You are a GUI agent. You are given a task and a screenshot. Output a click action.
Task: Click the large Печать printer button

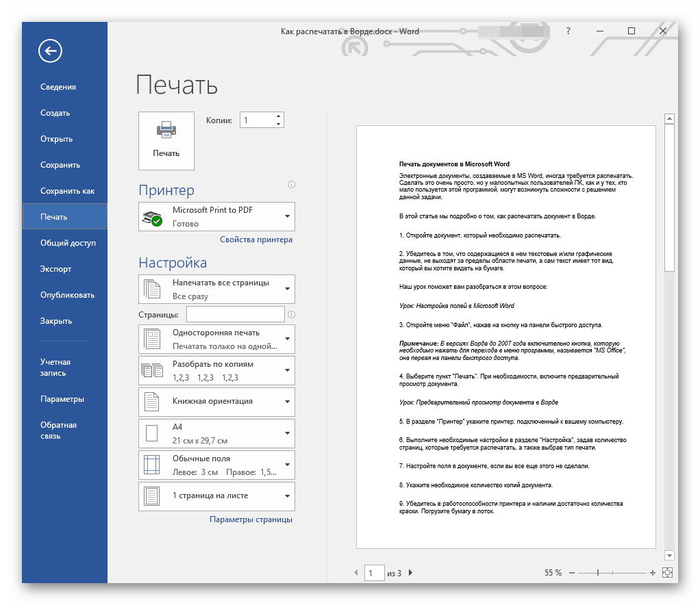[x=166, y=140]
